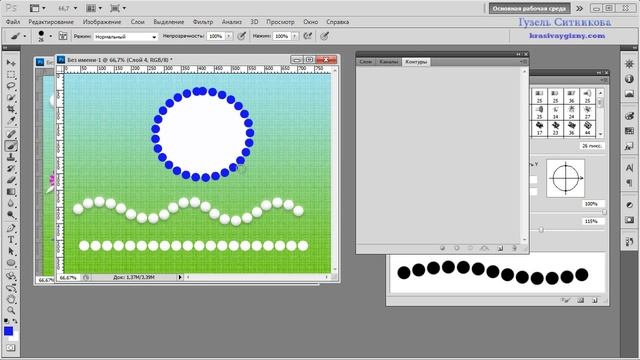Select the Move tool

11,62
